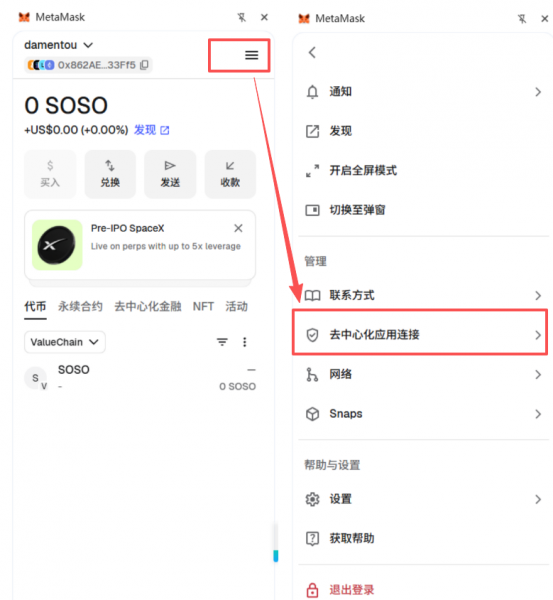Open the ValueChain network dropdown
Viewport: 553px width, 600px height.
click(x=65, y=342)
